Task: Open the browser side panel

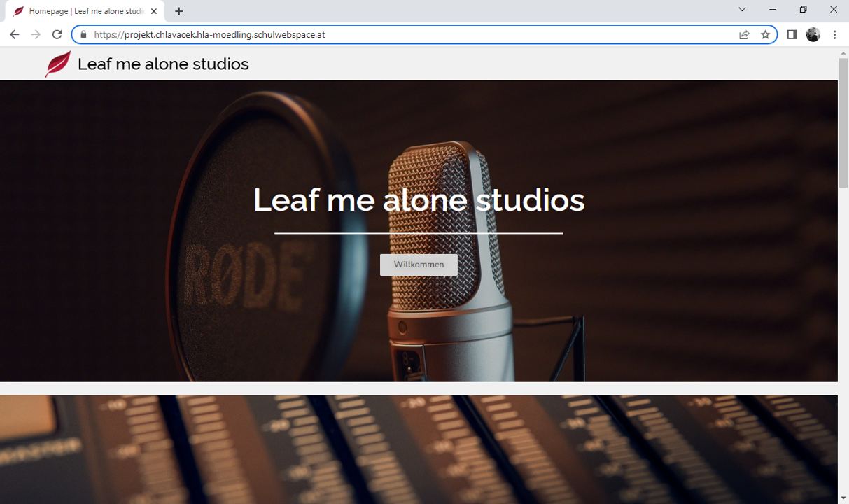Action: point(792,34)
